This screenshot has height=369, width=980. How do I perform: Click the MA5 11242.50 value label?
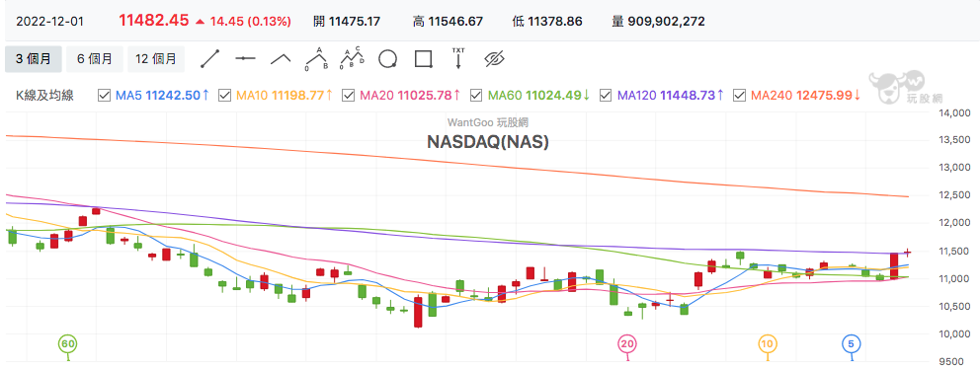coord(162,96)
